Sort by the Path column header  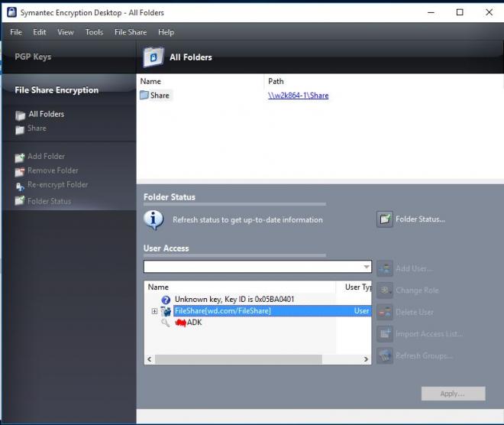pos(276,81)
